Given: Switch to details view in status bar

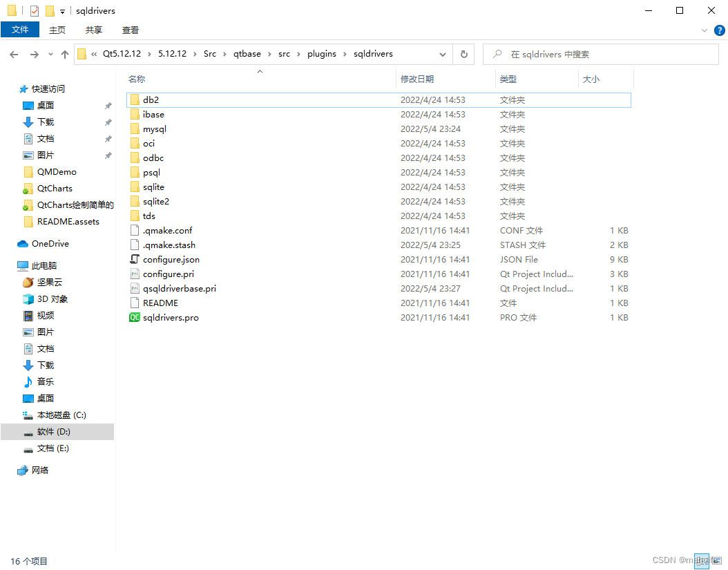Looking at the screenshot, I should 701,561.
